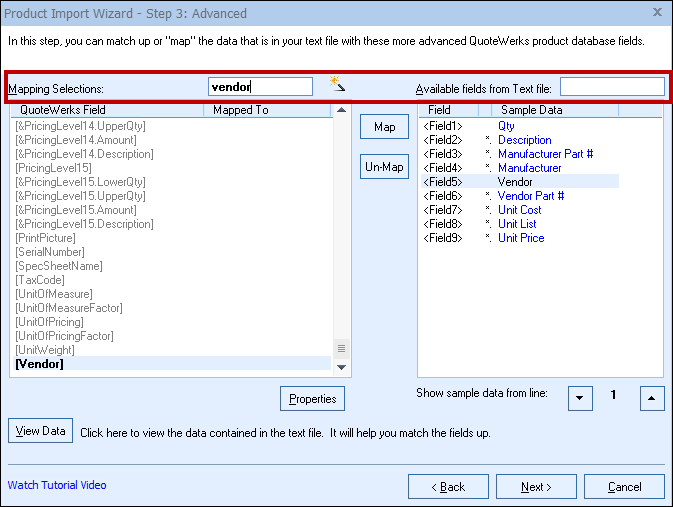Increase sample data line number
This screenshot has width=673, height=507.
click(x=651, y=398)
